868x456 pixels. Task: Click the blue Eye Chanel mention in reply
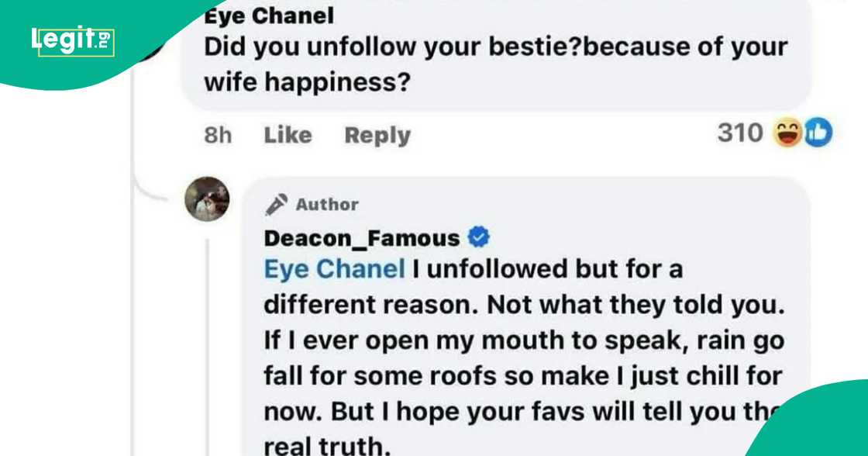pyautogui.click(x=334, y=269)
